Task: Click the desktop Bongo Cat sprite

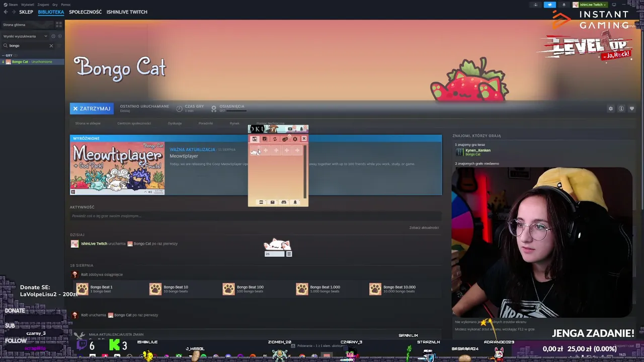Action: tap(277, 245)
